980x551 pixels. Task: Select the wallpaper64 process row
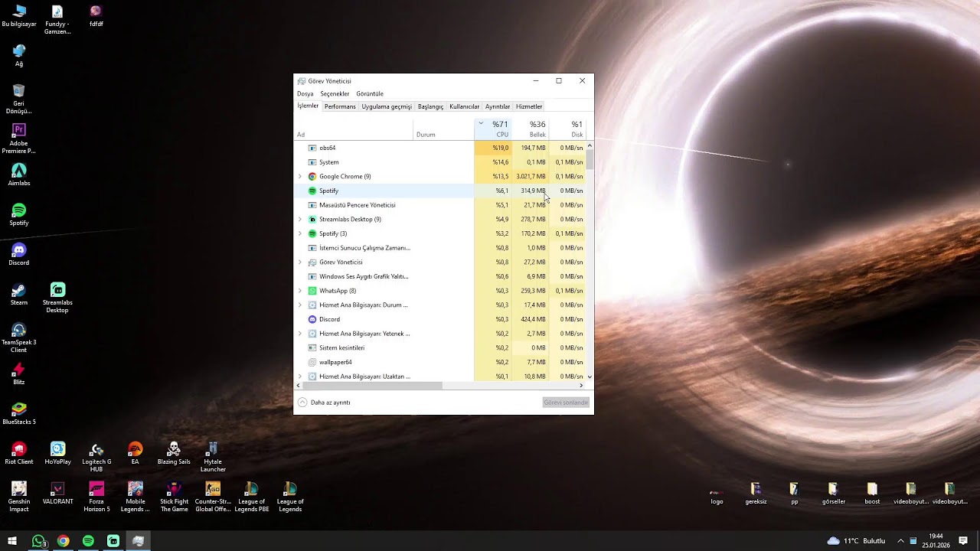(x=440, y=362)
